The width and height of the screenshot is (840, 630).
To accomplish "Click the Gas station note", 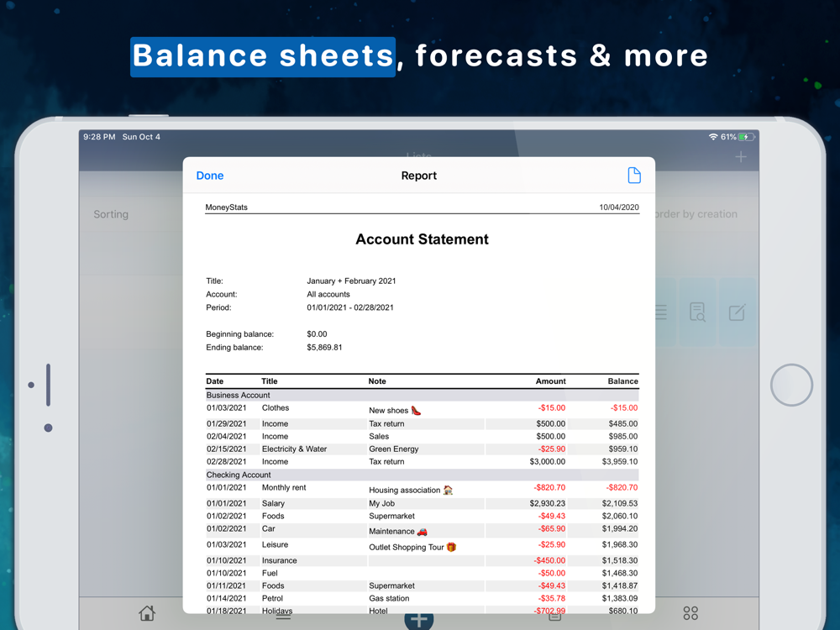I will 389,598.
